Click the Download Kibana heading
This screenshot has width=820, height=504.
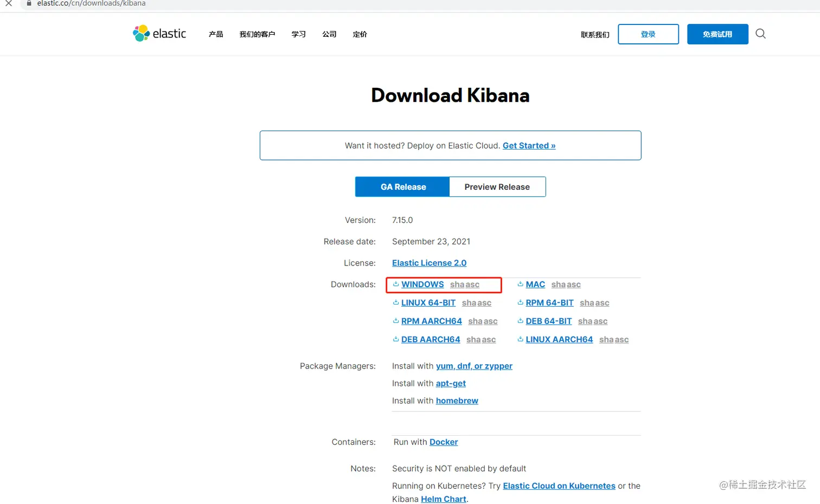pos(450,95)
